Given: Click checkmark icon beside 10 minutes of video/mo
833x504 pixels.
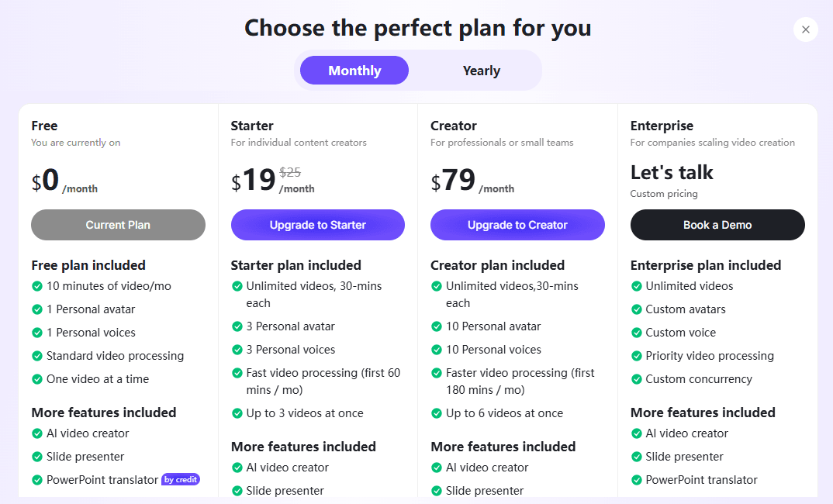Looking at the screenshot, I should [37, 286].
